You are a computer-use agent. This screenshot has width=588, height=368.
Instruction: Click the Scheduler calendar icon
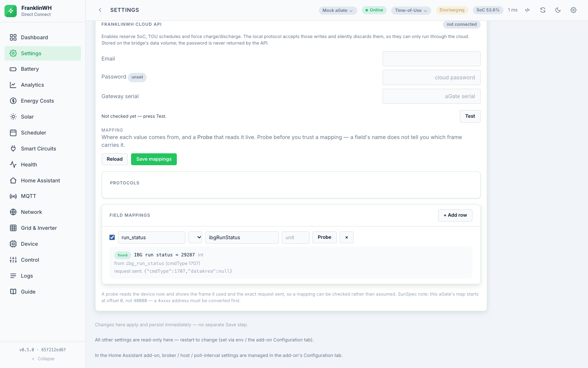tap(13, 133)
